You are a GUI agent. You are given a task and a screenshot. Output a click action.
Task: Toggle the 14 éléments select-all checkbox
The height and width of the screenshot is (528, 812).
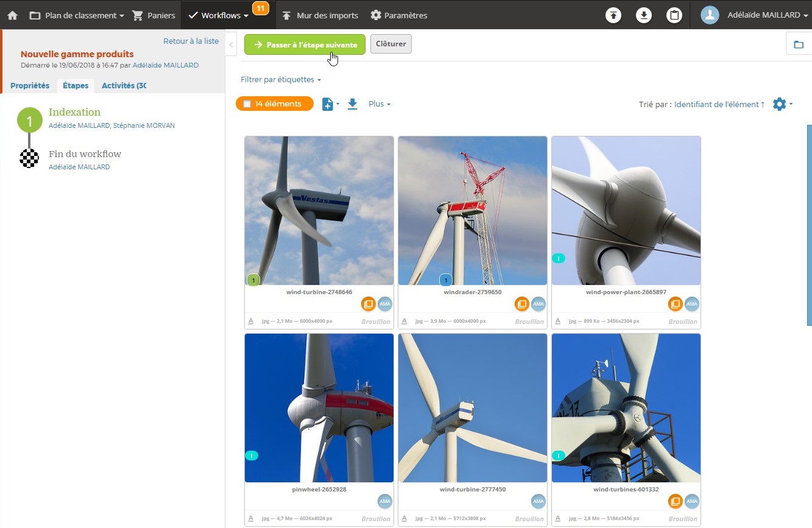click(247, 104)
